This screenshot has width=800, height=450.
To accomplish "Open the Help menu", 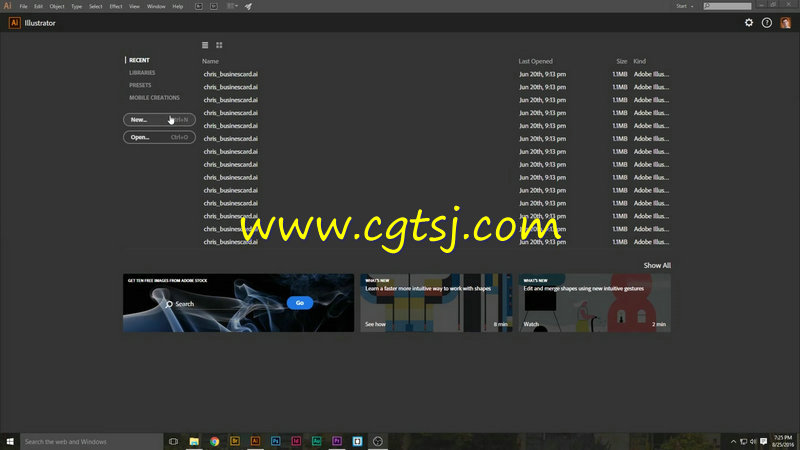I will pyautogui.click(x=178, y=6).
